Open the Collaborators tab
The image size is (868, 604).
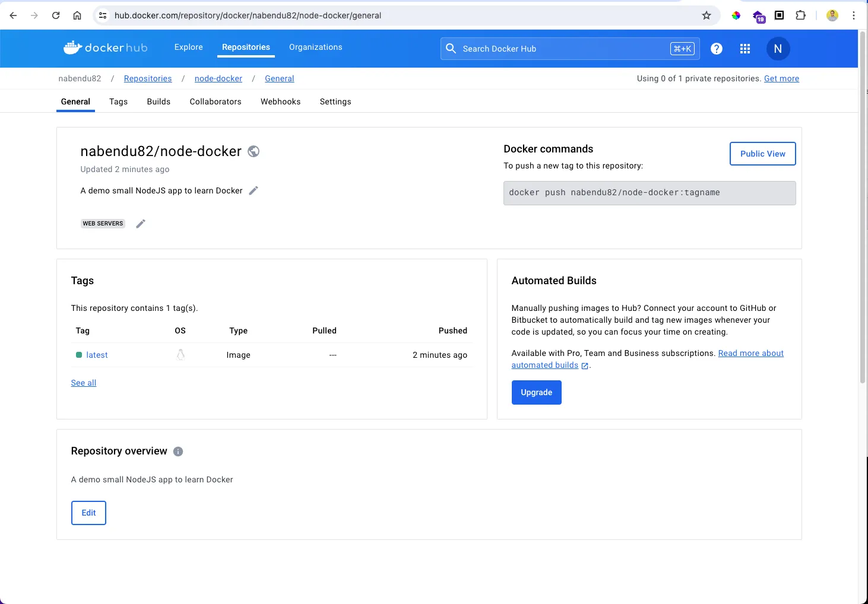pos(216,101)
